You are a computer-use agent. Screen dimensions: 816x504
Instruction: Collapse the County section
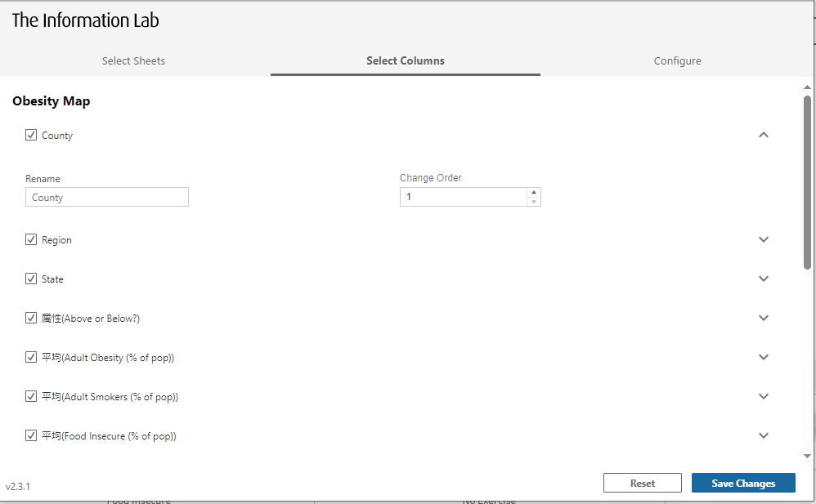pyautogui.click(x=764, y=135)
